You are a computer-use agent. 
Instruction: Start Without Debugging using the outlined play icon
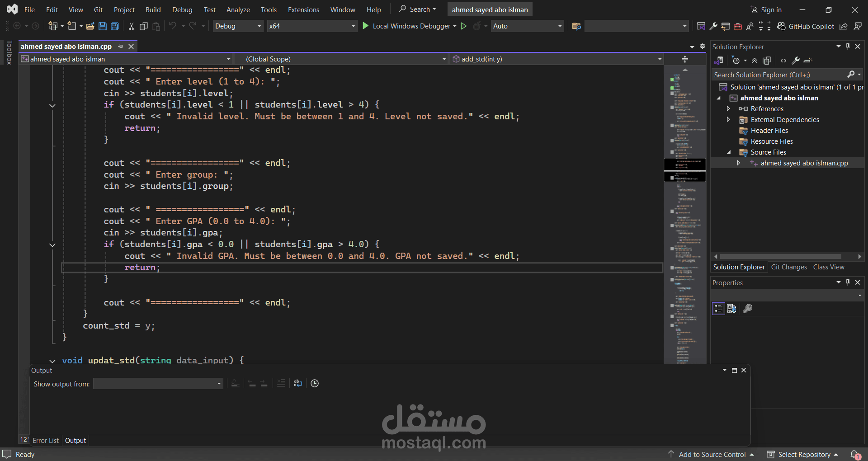point(463,26)
